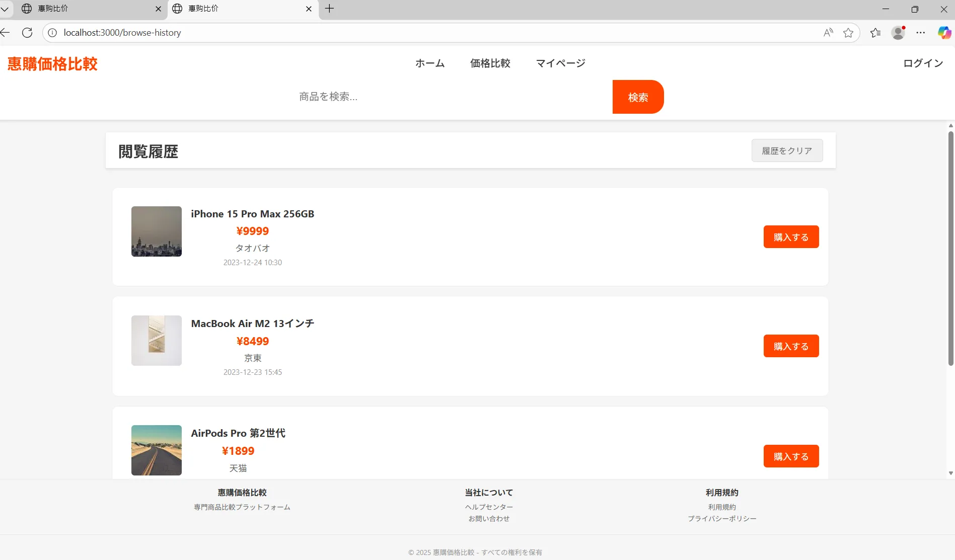Click 購入する for iPhone 15 Pro Max
This screenshot has width=955, height=560.
coord(791,237)
